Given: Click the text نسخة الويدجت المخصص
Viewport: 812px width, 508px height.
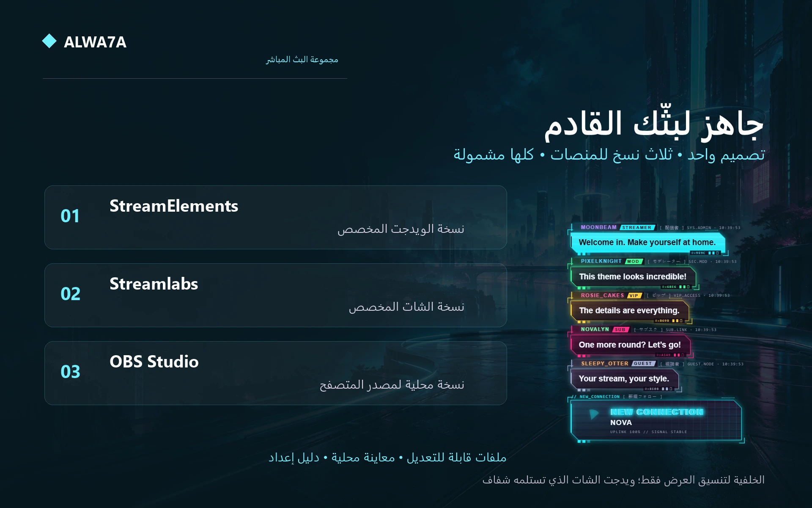Looking at the screenshot, I should point(401,229).
